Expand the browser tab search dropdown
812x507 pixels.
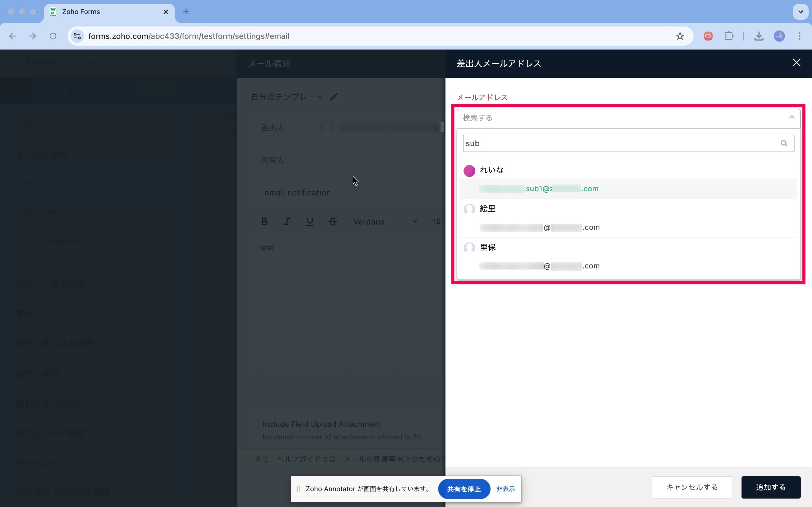(x=800, y=12)
